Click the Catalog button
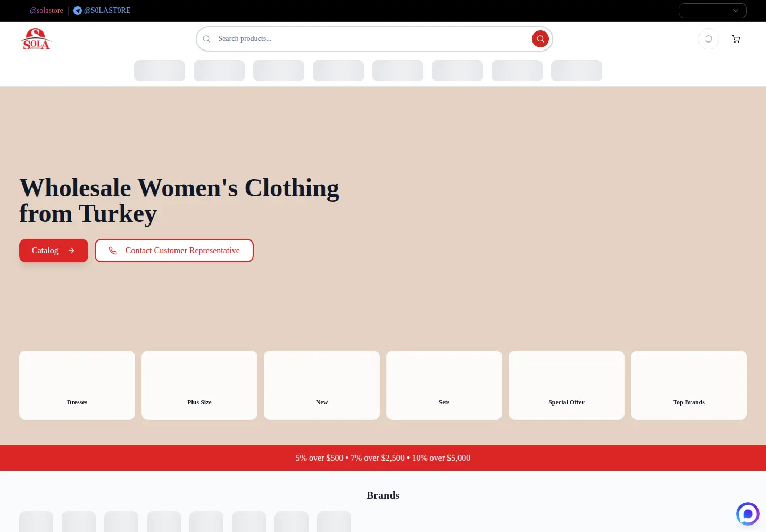This screenshot has height=532, width=766. [x=54, y=251]
